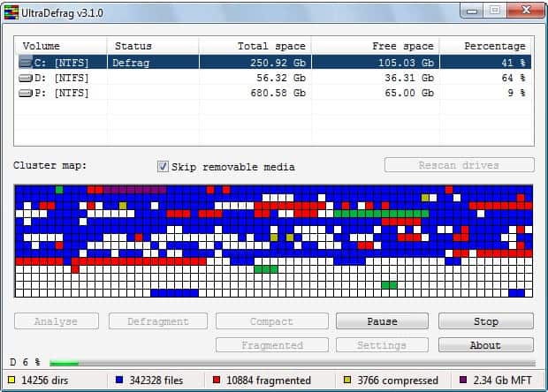Image resolution: width=548 pixels, height=392 pixels.
Task: Select the D: [NTFS] volume row
Action: (x=274, y=78)
